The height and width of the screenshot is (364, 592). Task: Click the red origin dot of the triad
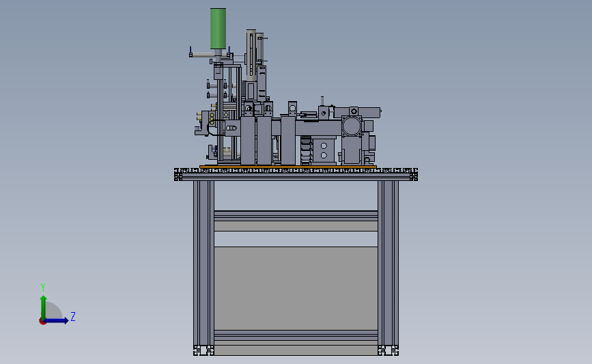click(42, 322)
